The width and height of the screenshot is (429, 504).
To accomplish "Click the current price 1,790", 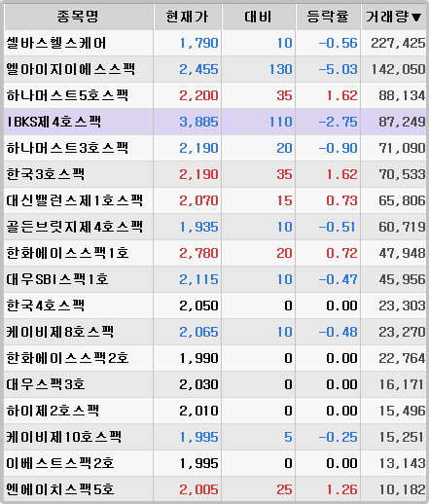I will point(198,43).
